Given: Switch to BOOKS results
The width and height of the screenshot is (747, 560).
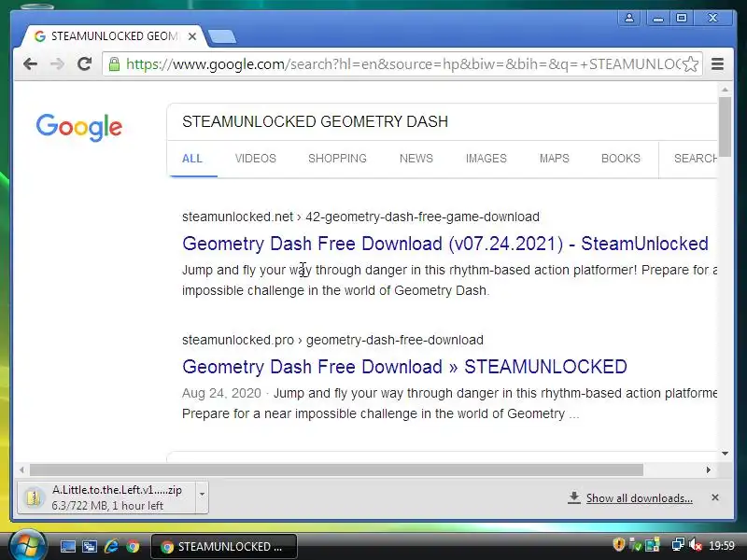Looking at the screenshot, I should click(x=620, y=159).
